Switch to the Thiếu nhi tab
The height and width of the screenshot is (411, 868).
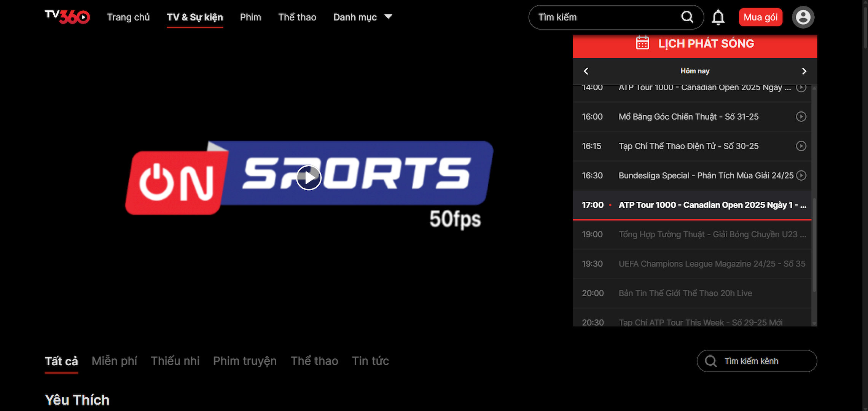[175, 361]
